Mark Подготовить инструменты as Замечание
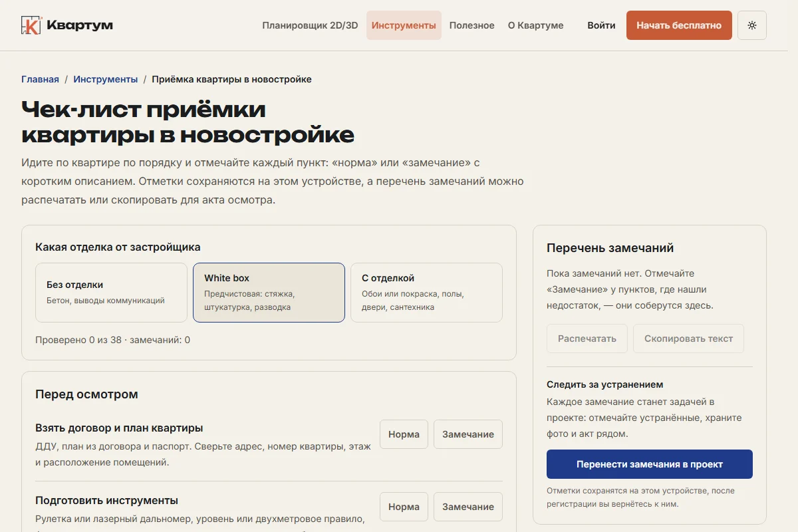Image resolution: width=798 pixels, height=532 pixels. (468, 507)
